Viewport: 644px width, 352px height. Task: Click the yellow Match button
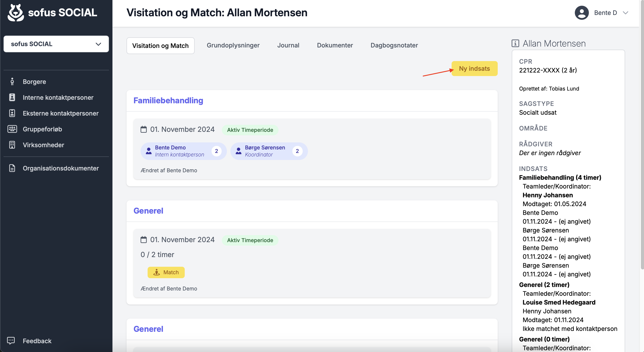(166, 272)
